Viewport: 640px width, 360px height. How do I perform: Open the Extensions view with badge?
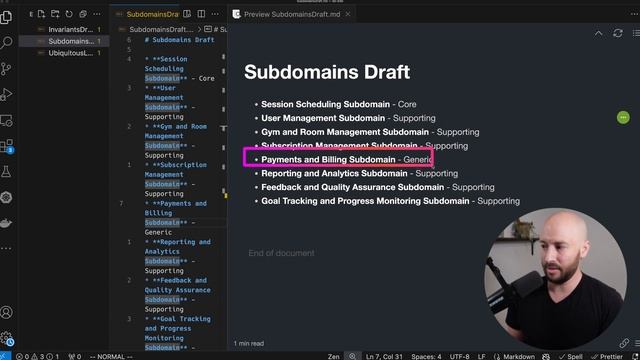tap(7, 146)
